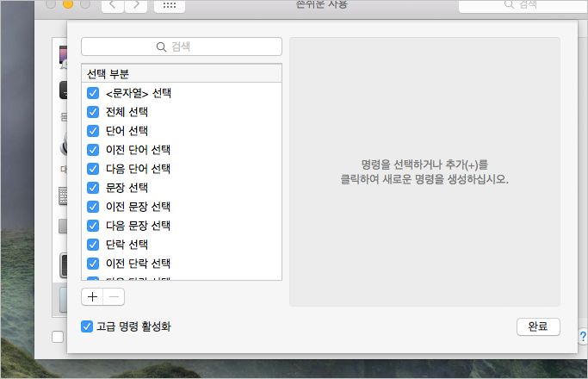
Task: Select the 문장 선택 command text
Action: click(127, 188)
